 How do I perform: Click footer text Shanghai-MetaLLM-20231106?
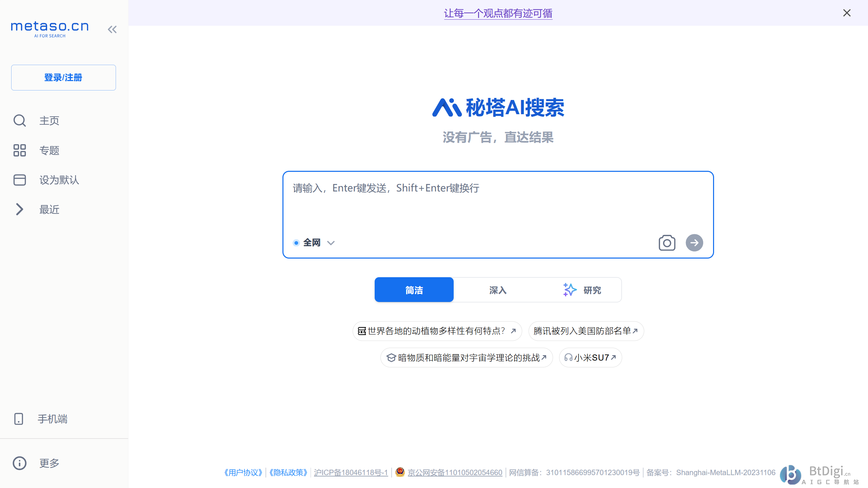click(726, 472)
